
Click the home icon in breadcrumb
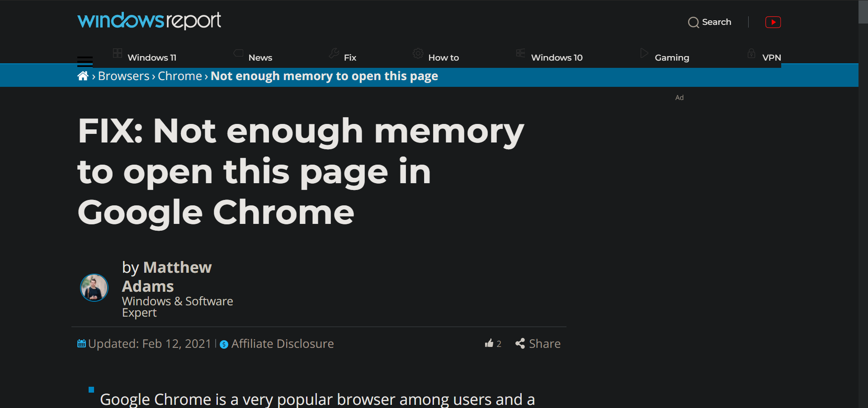(x=83, y=76)
